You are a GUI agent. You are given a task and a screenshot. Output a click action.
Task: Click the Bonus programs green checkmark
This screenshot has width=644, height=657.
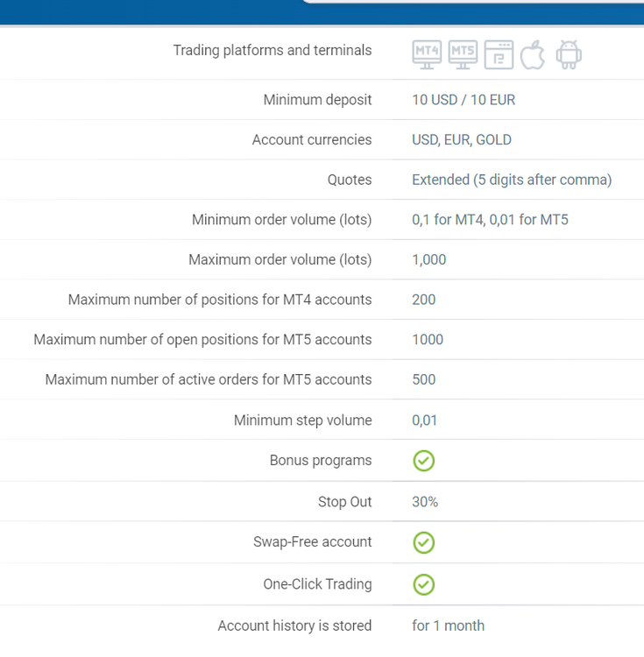423,461
